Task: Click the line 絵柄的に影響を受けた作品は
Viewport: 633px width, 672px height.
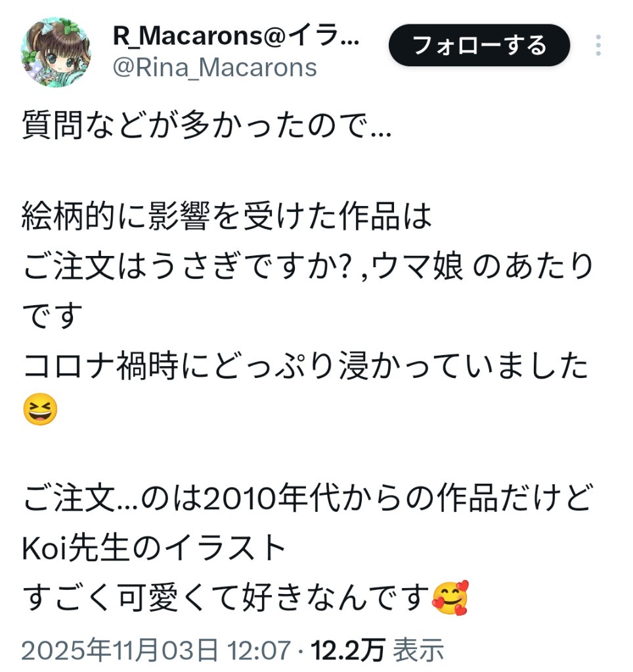Action: tap(227, 216)
